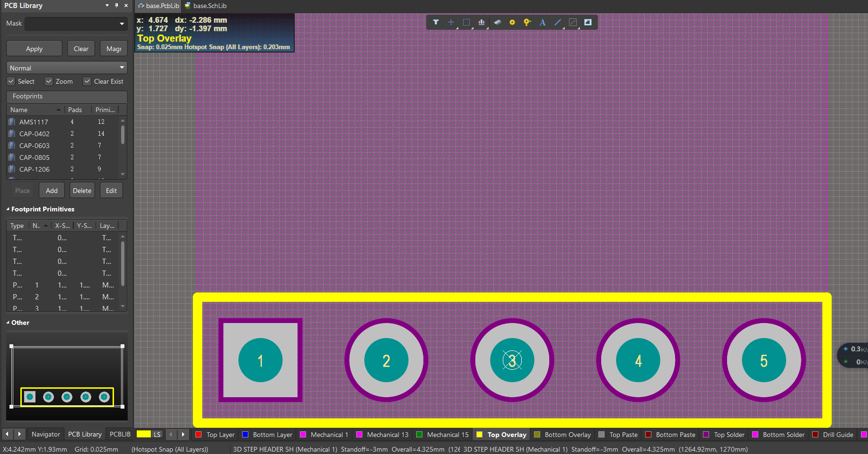Click the Delete footprint button
Image resolution: width=868 pixels, height=454 pixels.
point(82,191)
